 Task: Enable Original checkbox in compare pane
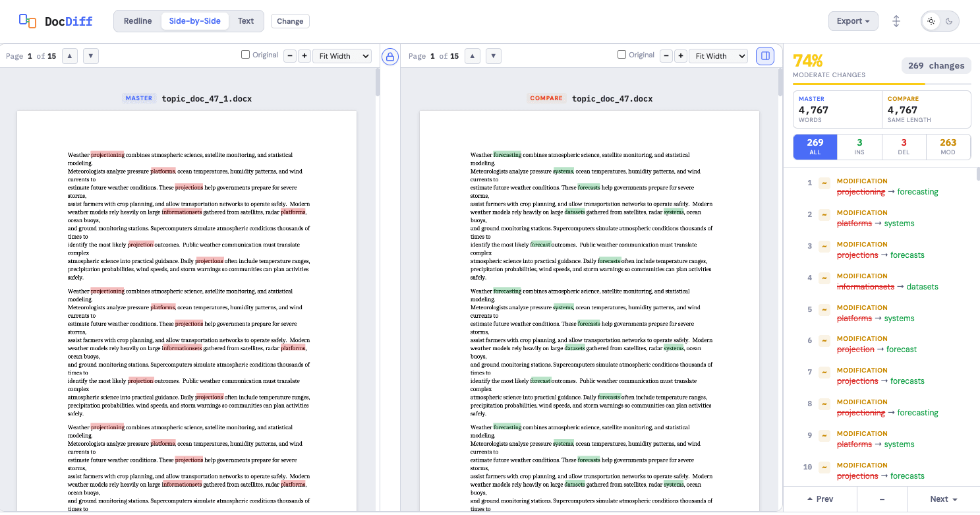pyautogui.click(x=621, y=55)
